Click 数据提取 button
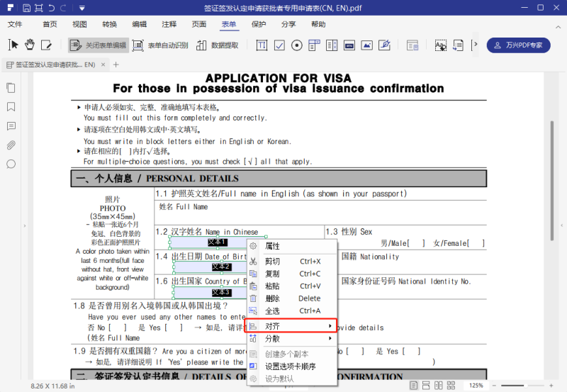567x392 pixels. tap(218, 45)
